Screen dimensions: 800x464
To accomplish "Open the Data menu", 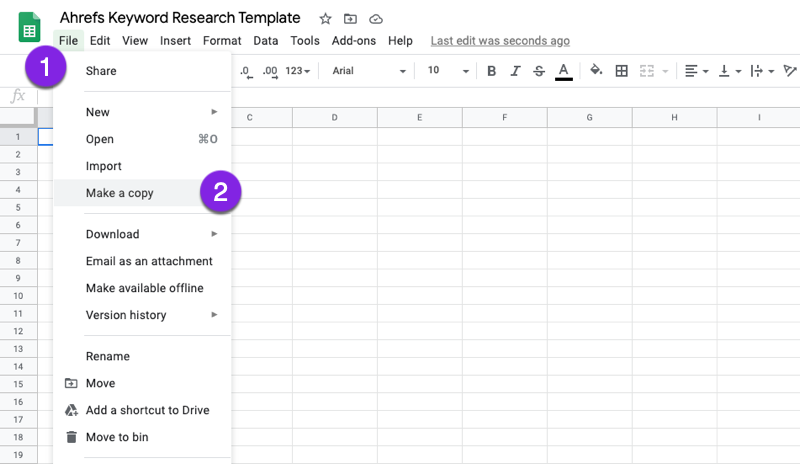I will click(266, 41).
